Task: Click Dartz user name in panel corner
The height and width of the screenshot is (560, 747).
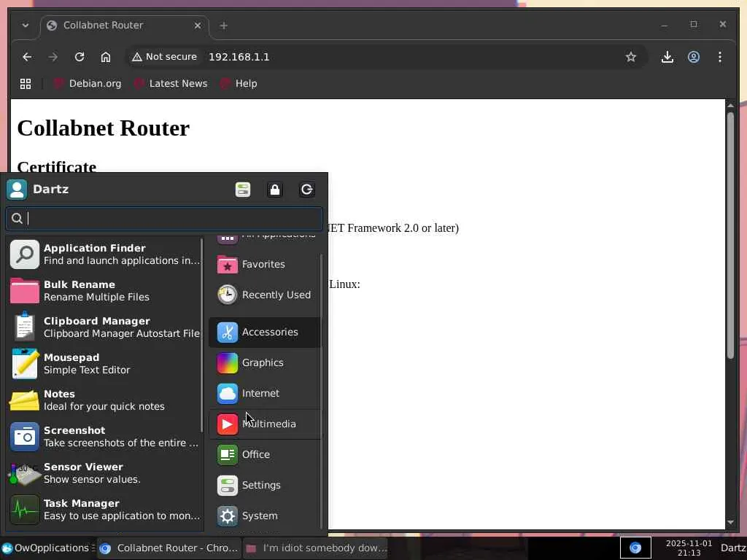Action: 733,548
